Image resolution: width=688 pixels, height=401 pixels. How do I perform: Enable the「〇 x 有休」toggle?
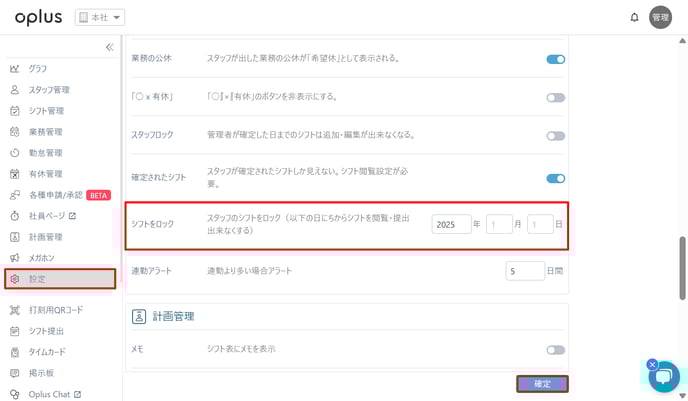[556, 97]
